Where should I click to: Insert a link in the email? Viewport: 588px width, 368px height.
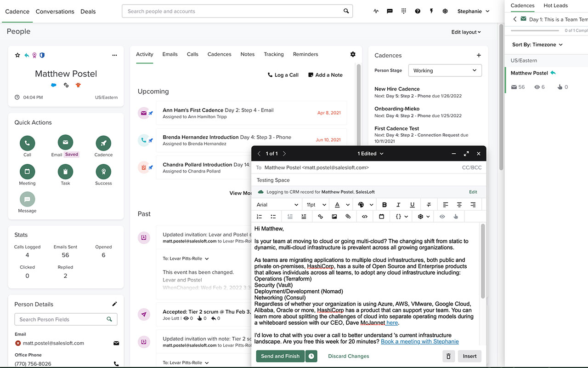pos(320,217)
